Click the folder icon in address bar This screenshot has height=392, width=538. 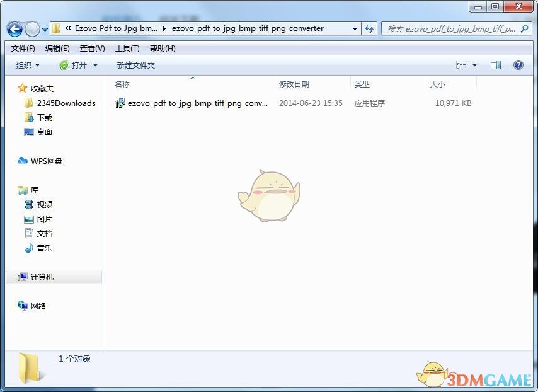pyautogui.click(x=56, y=28)
